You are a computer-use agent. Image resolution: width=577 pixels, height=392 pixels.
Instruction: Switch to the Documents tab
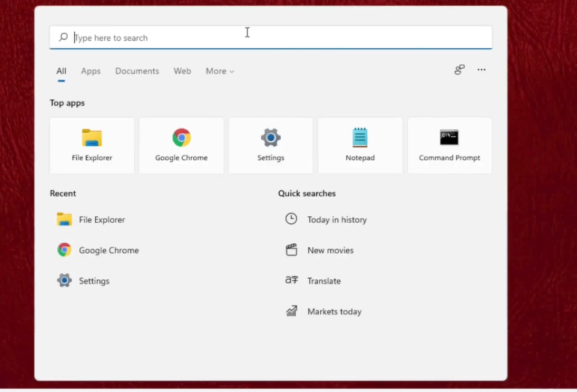coord(137,71)
